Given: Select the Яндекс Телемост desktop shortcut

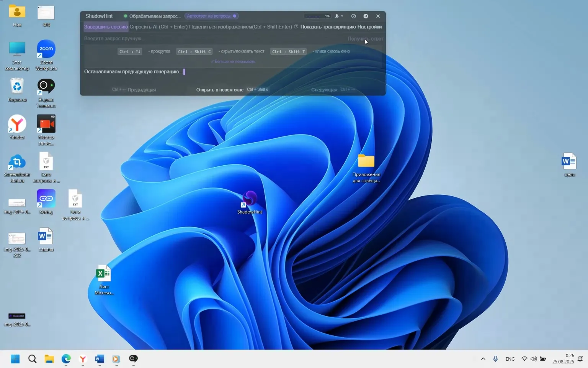Looking at the screenshot, I should pyautogui.click(x=46, y=87).
